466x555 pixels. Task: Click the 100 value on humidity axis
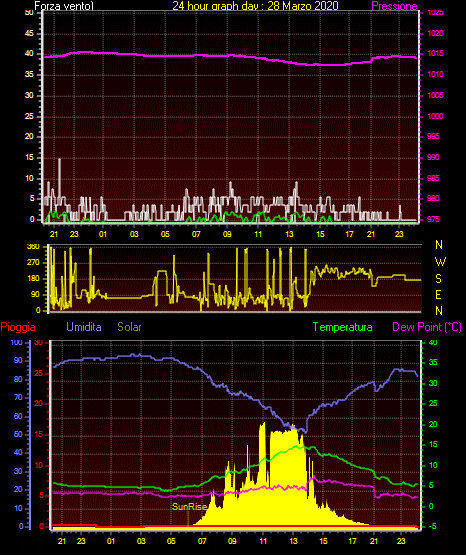[x=17, y=343]
